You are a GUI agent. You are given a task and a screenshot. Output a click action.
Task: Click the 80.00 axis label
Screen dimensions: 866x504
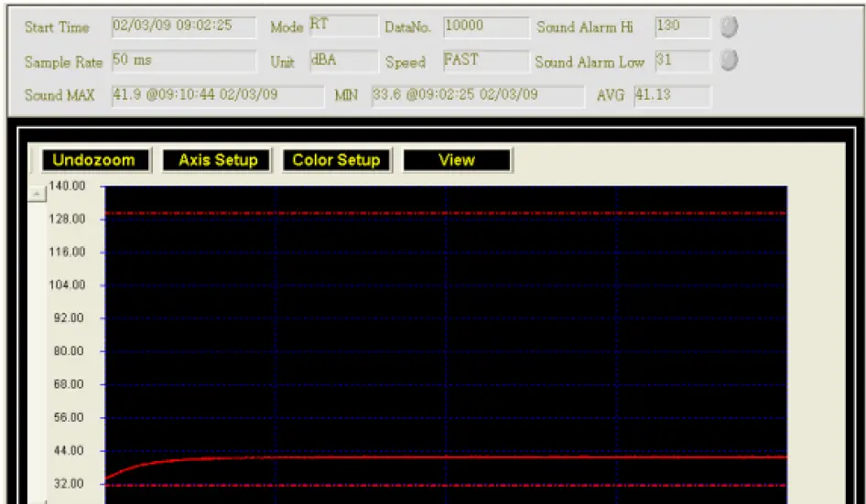(x=69, y=351)
